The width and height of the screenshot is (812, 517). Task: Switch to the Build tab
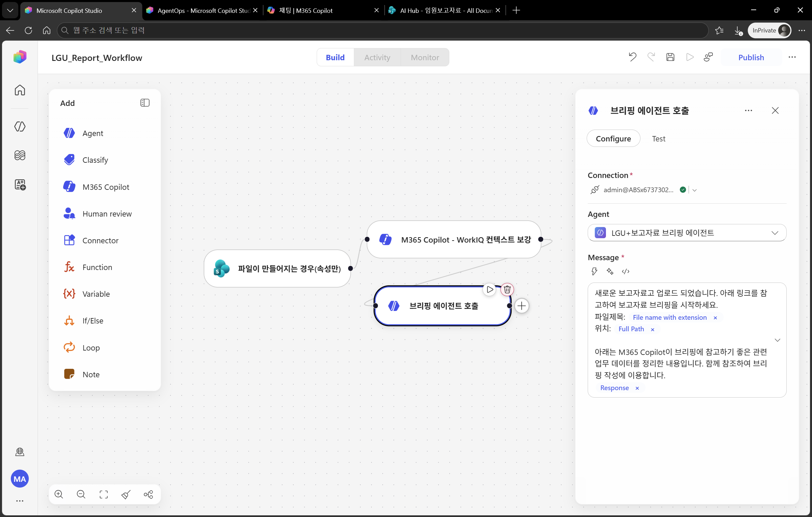335,58
